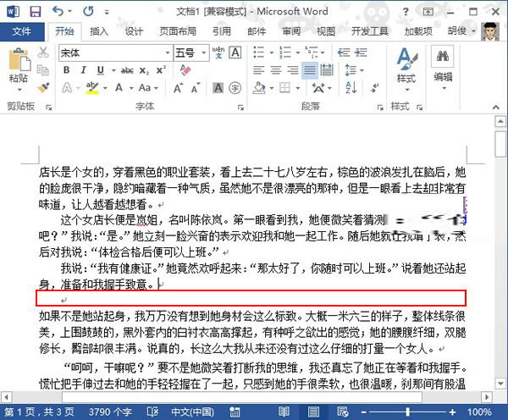Screen dimensions: 508x420
Task: Select the Format Painter brush icon
Action: 43,87
